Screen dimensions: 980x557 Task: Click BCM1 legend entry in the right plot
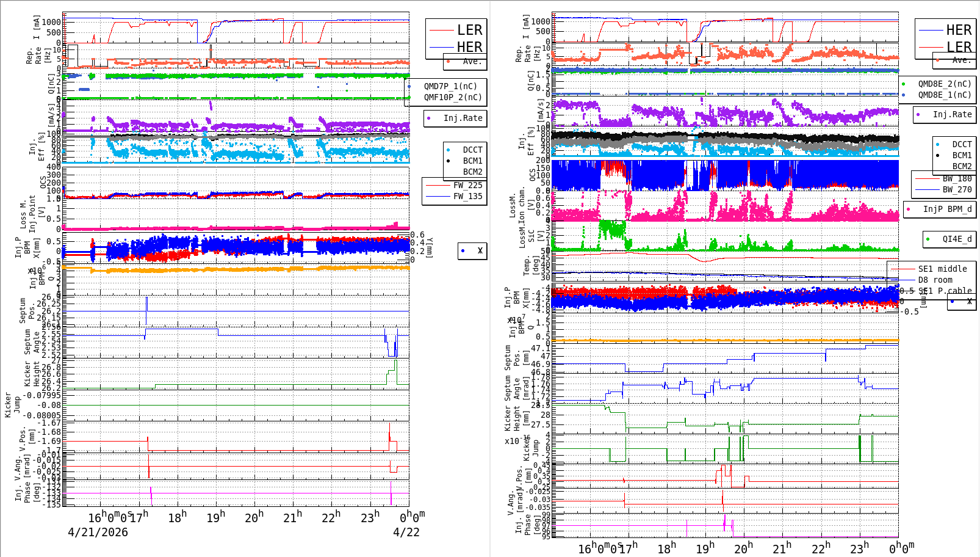(962, 155)
